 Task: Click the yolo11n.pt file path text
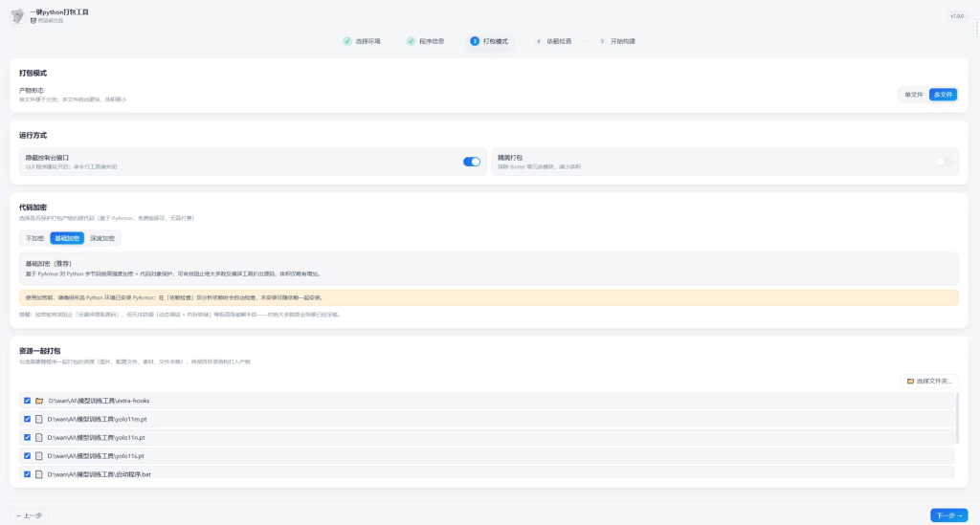[97, 438]
